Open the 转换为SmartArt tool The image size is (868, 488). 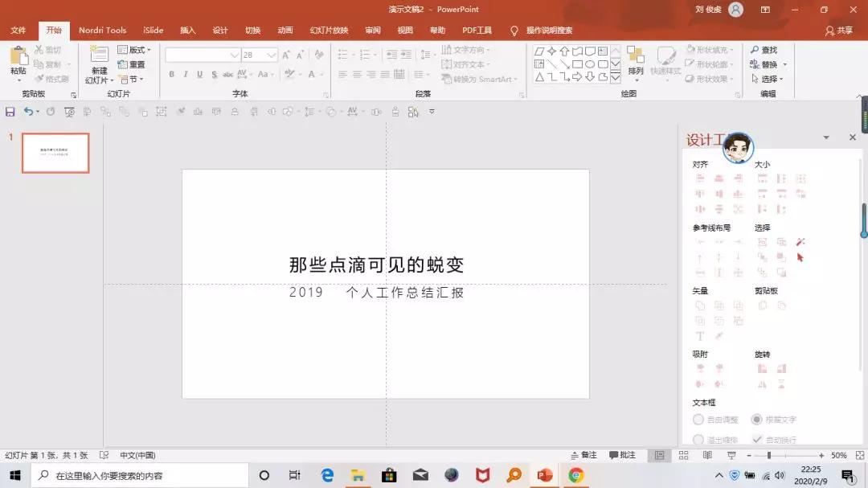pyautogui.click(x=481, y=79)
